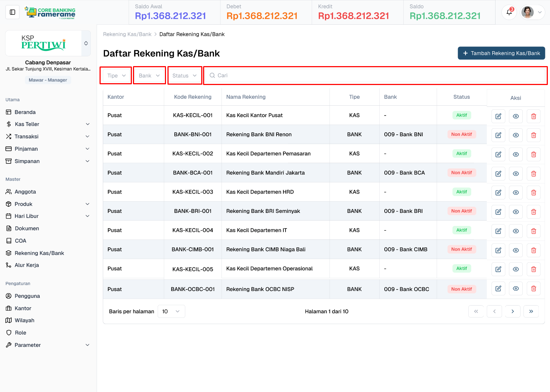Delete the BANK-BNI-001 account row
The width and height of the screenshot is (550, 392).
533,135
